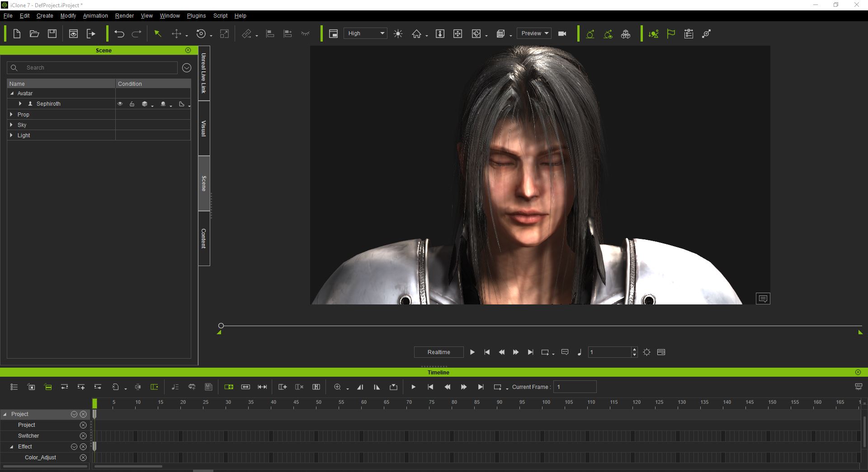868x472 pixels.
Task: Collapse the Avatar tree node
Action: 12,93
